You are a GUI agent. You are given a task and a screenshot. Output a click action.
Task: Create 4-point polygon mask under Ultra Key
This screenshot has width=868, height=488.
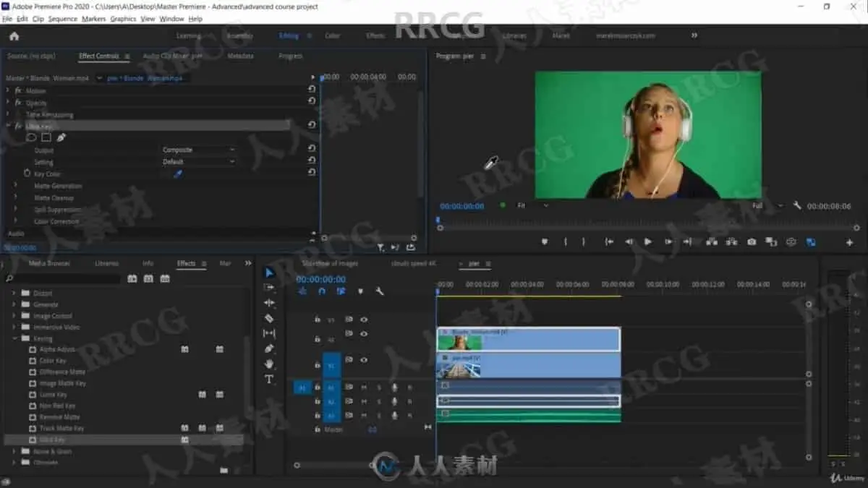[x=46, y=137]
